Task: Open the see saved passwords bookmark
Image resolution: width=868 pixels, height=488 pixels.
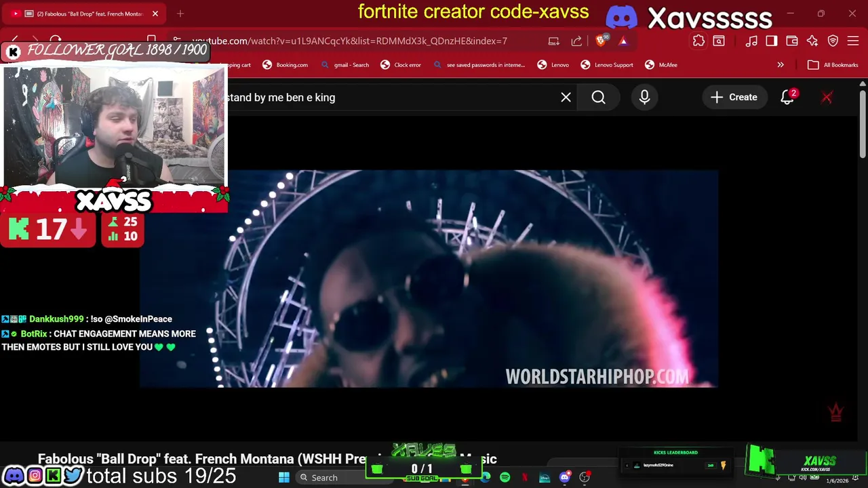Action: pyautogui.click(x=479, y=65)
